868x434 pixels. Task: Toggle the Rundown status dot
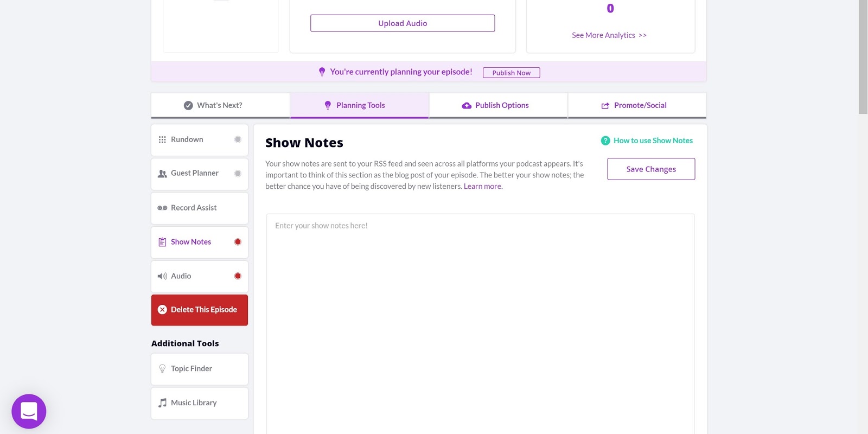pos(238,139)
